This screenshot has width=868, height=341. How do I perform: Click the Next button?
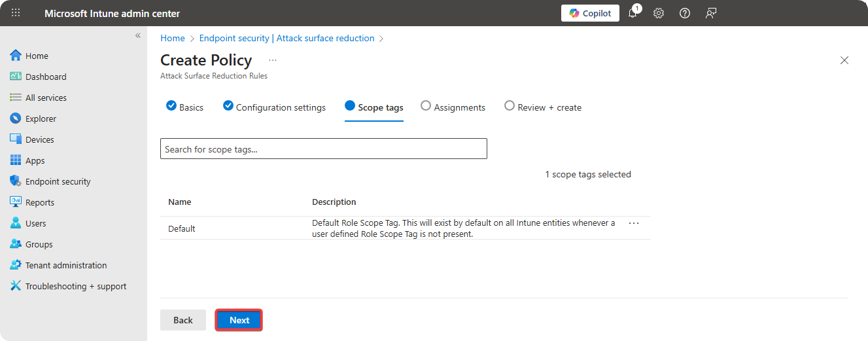tap(239, 320)
